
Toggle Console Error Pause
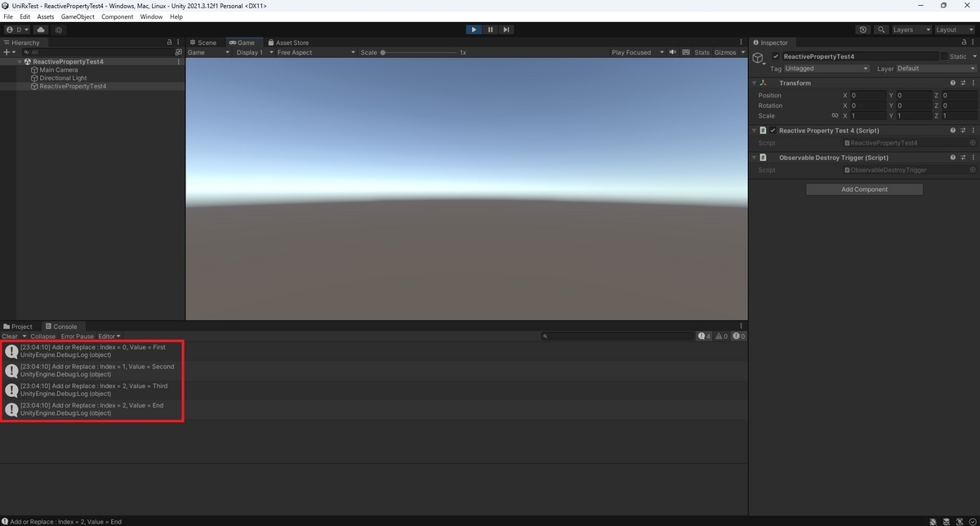(78, 337)
